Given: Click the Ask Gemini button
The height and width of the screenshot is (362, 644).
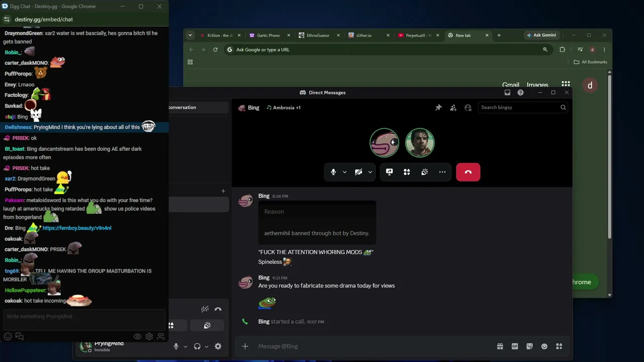Looking at the screenshot, I should click(x=541, y=35).
